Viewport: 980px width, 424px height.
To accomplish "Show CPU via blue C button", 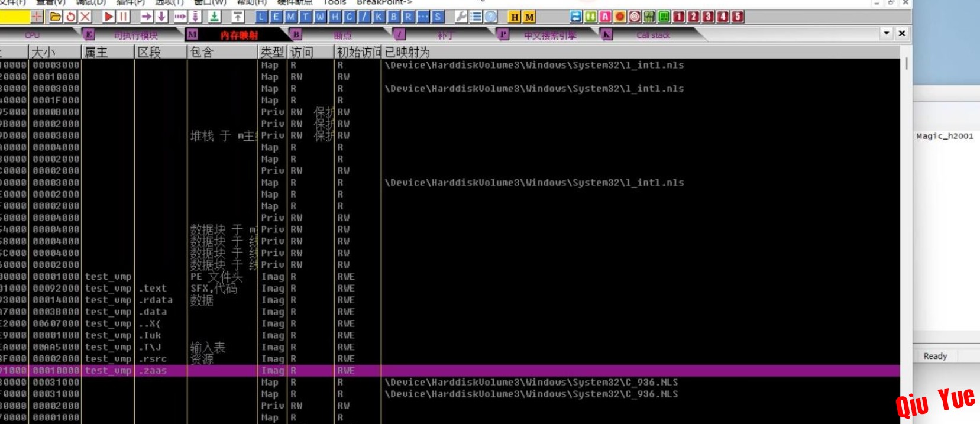I will point(349,17).
